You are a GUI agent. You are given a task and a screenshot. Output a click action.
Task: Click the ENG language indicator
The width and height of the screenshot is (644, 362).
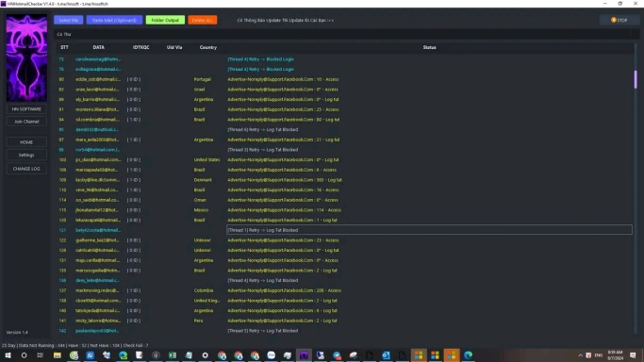599,355
